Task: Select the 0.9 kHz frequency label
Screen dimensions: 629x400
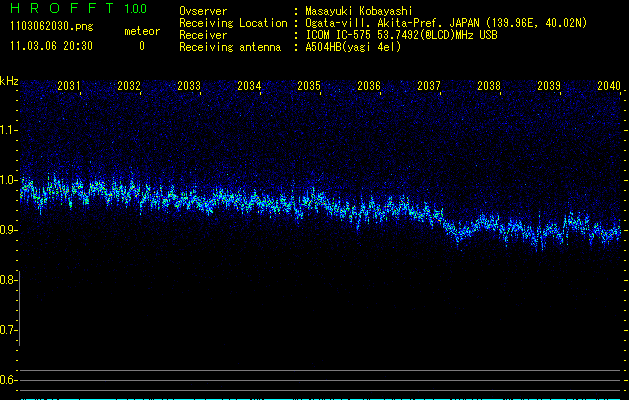Action: click(x=9, y=230)
